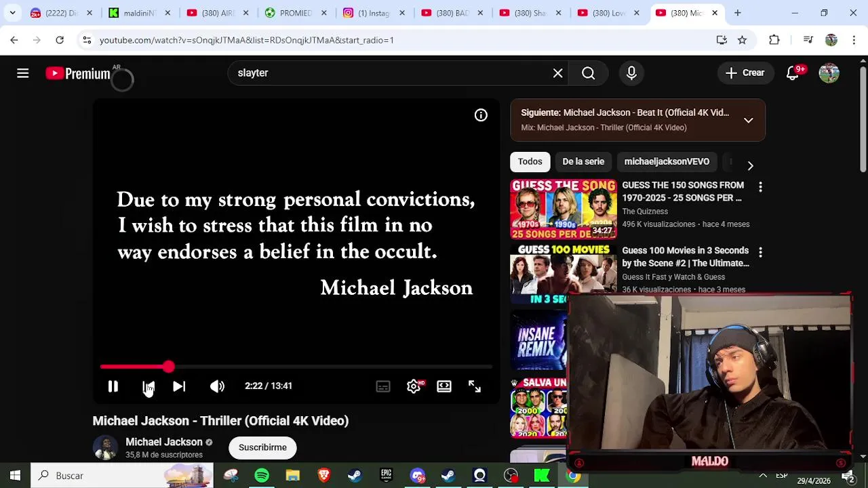Click the install app icon in address bar

(722, 40)
